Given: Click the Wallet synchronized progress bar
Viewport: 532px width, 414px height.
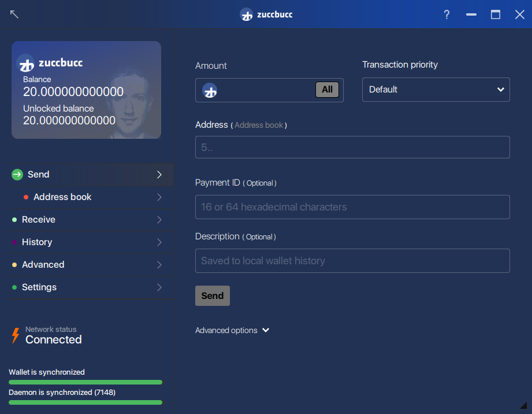Looking at the screenshot, I should pos(85,382).
